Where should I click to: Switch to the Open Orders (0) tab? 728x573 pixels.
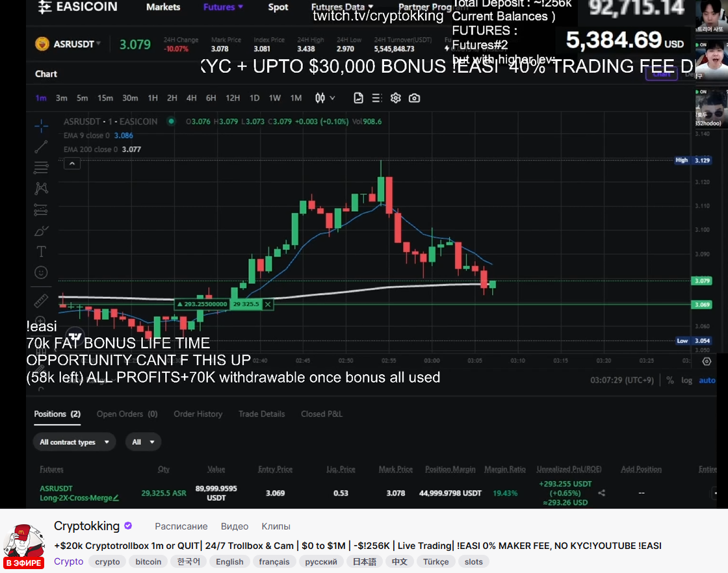(x=127, y=414)
